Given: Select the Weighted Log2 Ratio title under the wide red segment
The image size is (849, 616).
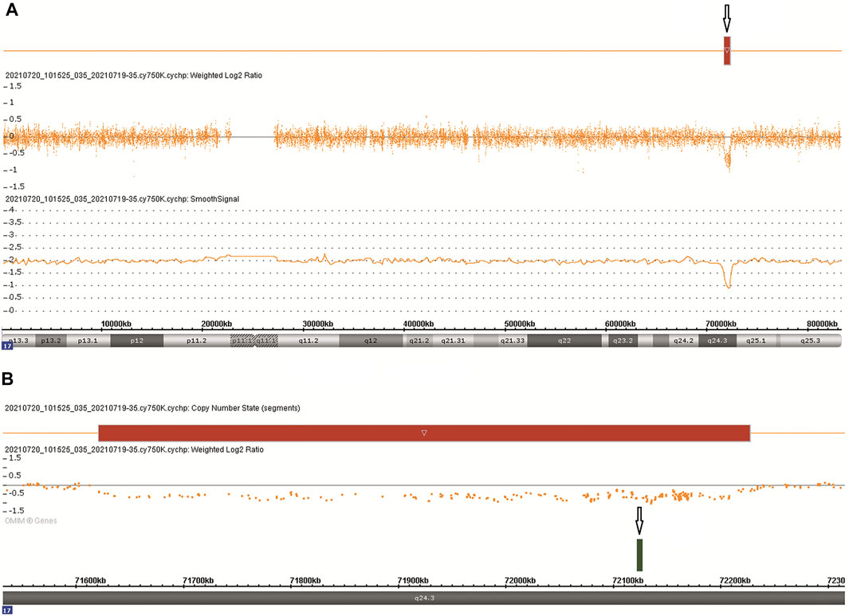Looking at the screenshot, I should click(x=134, y=449).
